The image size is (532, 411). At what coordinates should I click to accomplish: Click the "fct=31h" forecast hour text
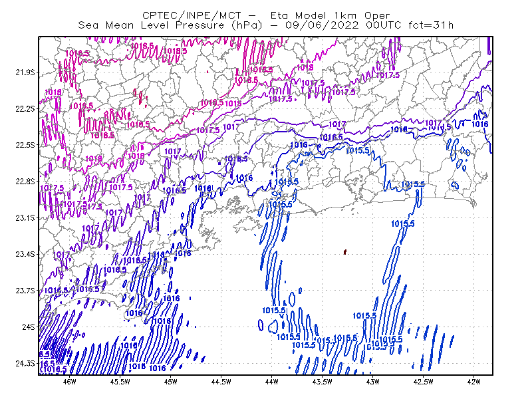click(431, 25)
